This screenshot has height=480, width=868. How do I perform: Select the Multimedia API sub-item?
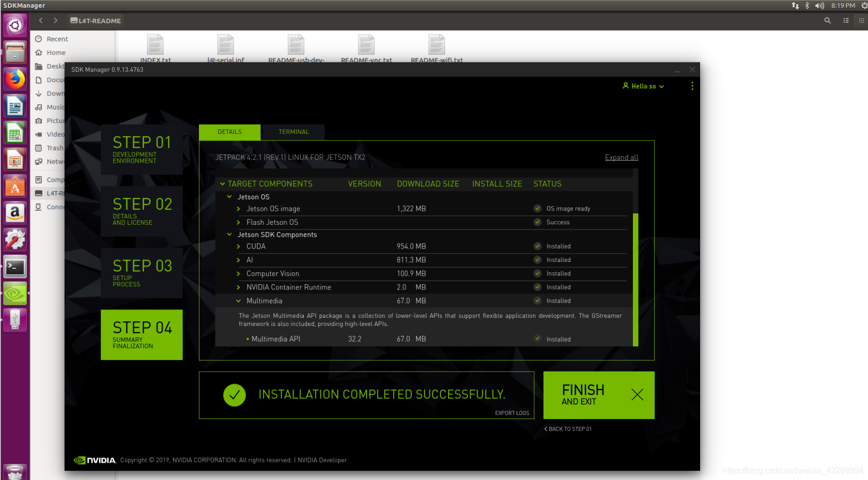click(275, 339)
